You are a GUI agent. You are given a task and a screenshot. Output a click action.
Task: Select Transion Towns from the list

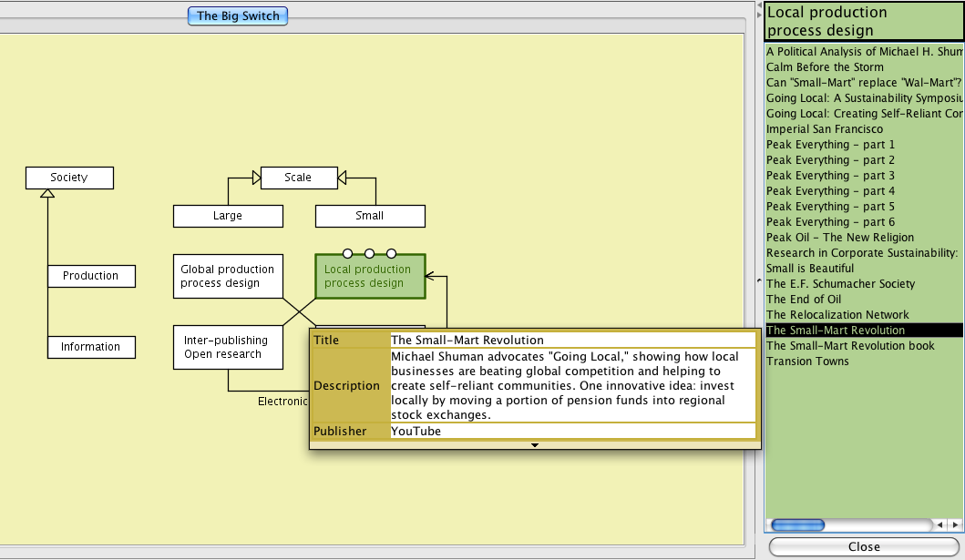pos(807,361)
